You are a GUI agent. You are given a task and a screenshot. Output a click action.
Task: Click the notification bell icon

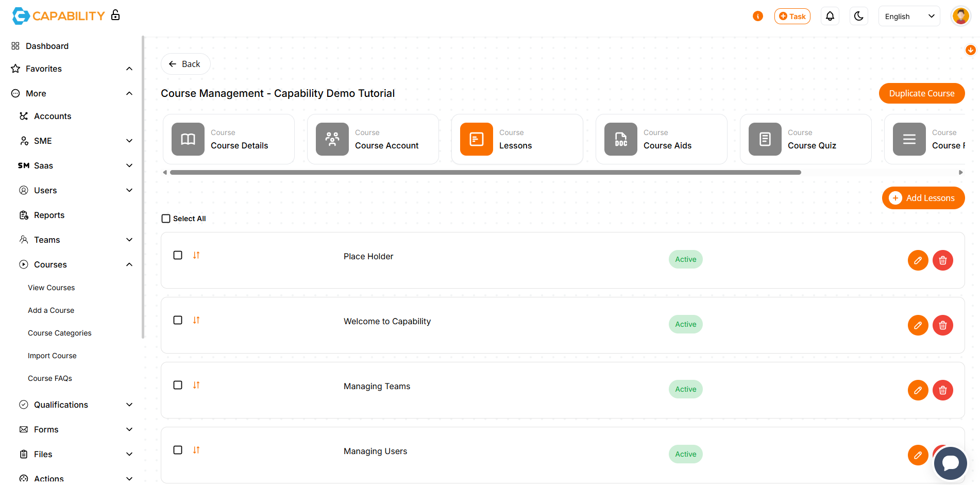tap(830, 16)
